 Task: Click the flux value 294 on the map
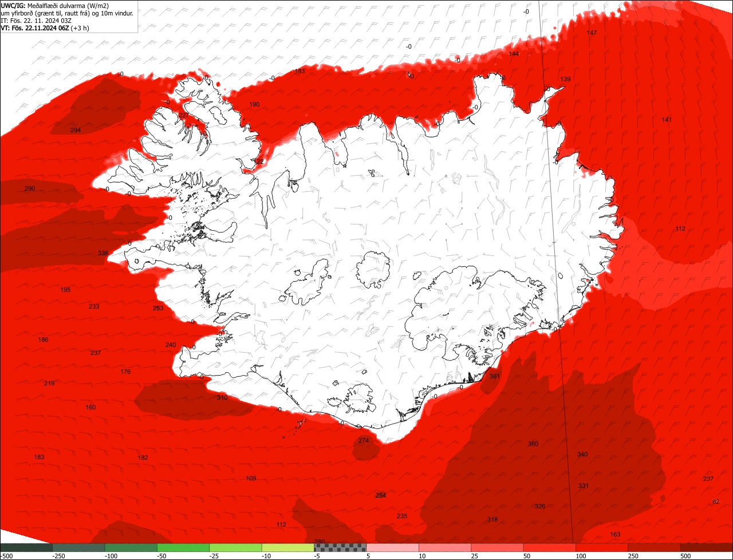[76, 130]
